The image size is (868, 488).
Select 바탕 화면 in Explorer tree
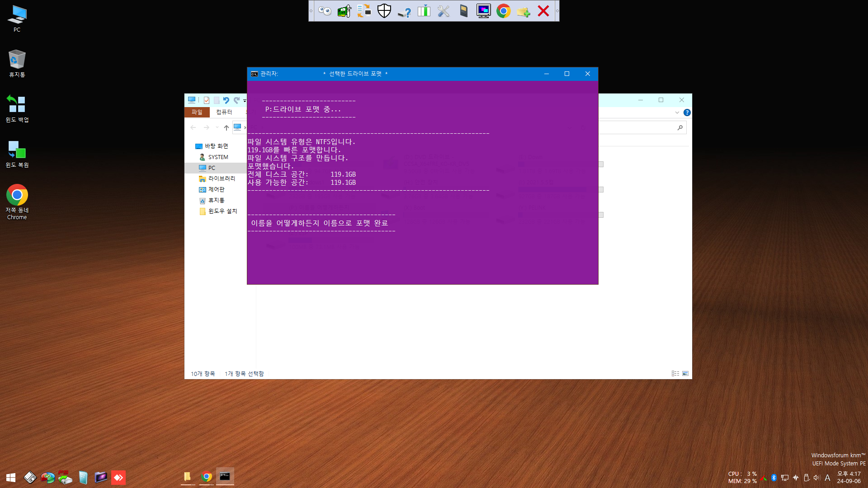[x=212, y=146]
